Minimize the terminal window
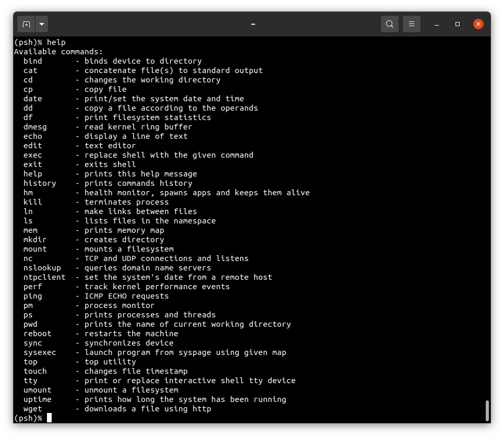Image resolution: width=504 pixels, height=438 pixels. point(437,24)
